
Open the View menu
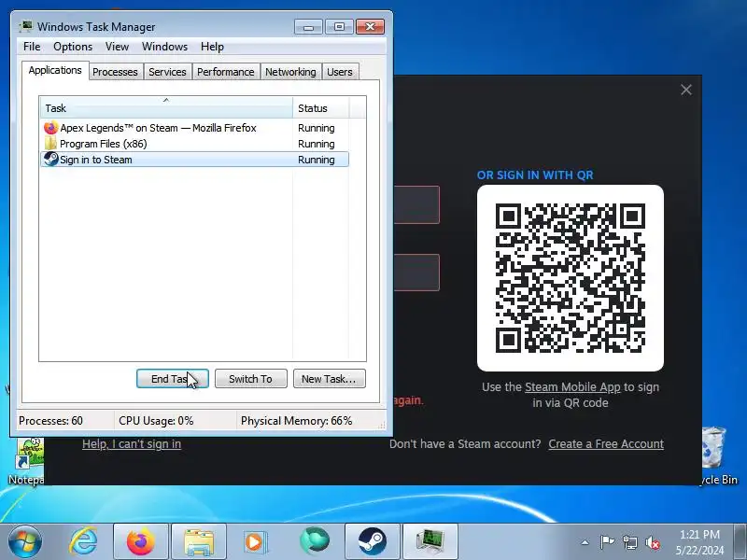tap(118, 47)
